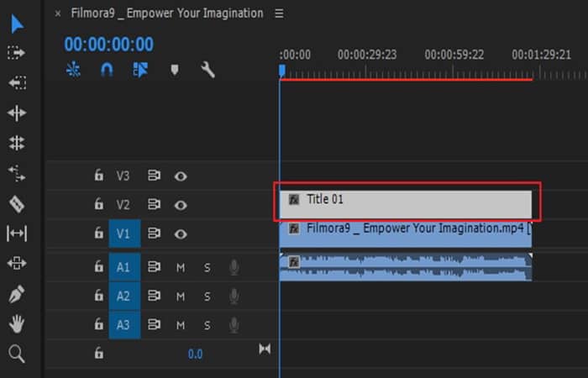
Task: Toggle A1 track targeting
Action: click(x=124, y=267)
